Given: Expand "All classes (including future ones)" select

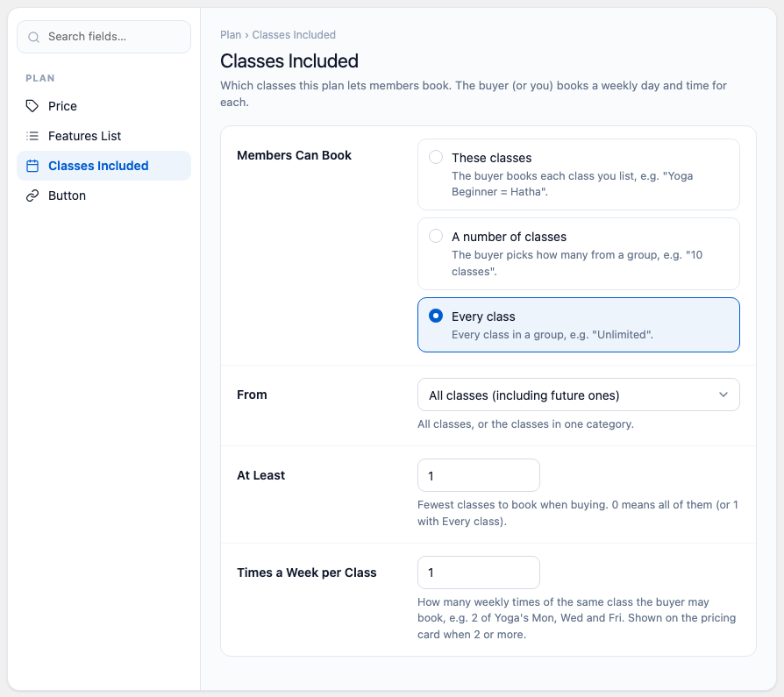Looking at the screenshot, I should 579,395.
